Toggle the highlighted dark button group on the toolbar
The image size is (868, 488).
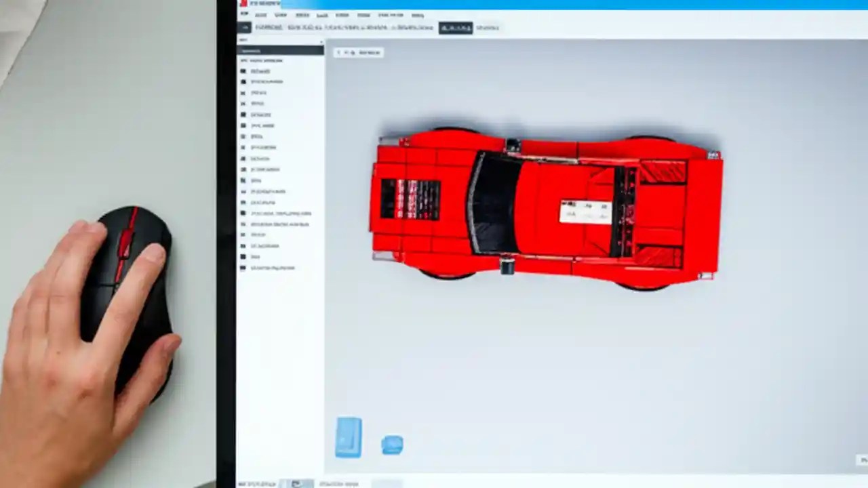[455, 28]
